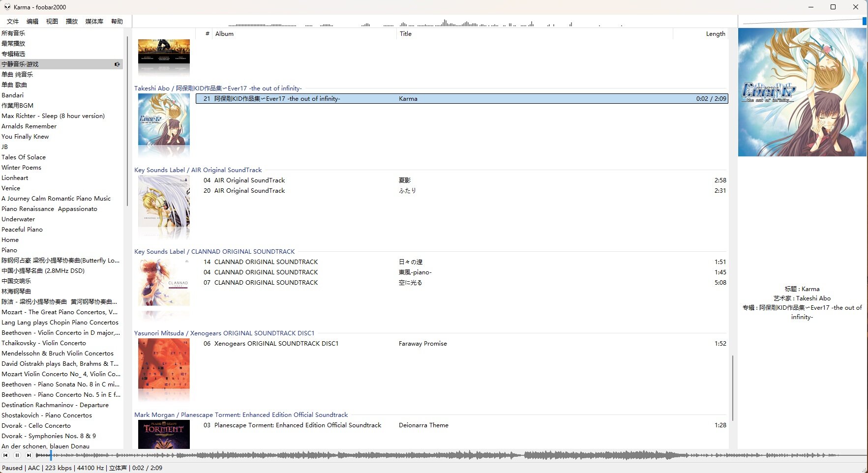Select the track 日々の遑

pyautogui.click(x=462, y=262)
